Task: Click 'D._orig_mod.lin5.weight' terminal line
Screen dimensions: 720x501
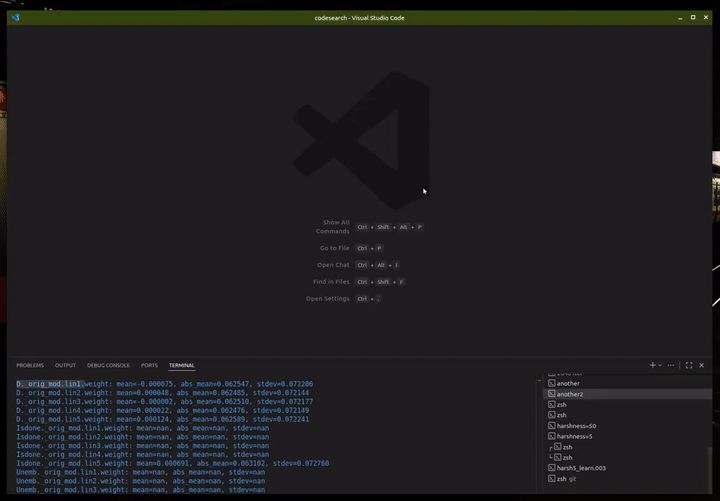Action: pos(163,419)
